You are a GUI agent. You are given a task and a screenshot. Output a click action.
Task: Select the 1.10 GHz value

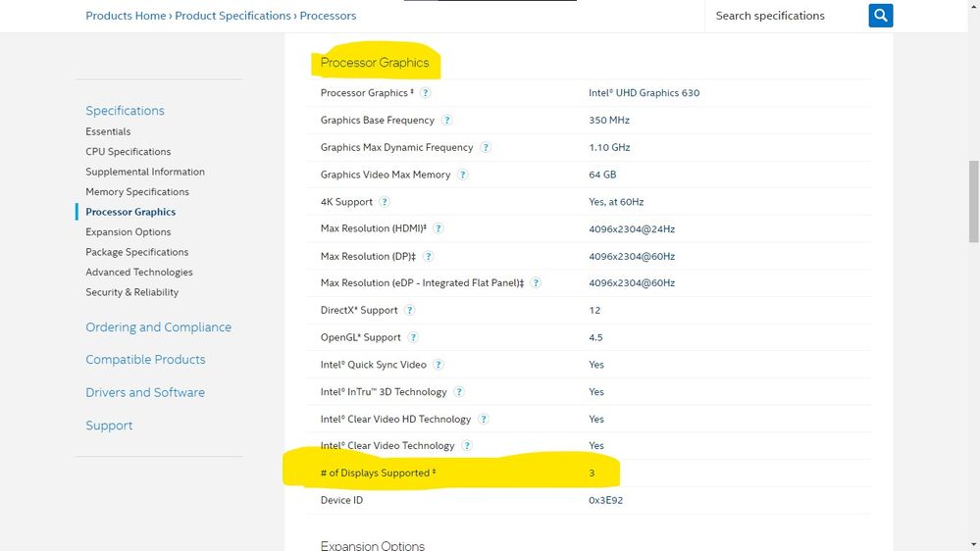point(609,147)
